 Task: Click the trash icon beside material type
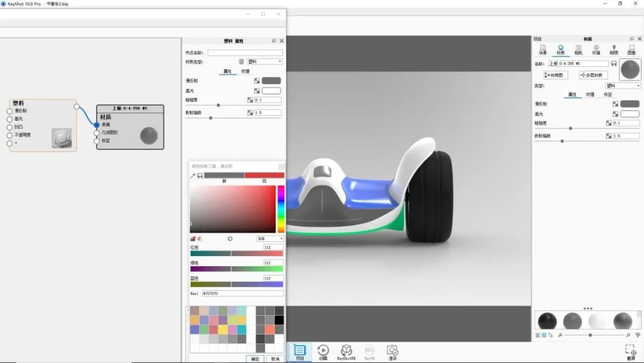[241, 61]
